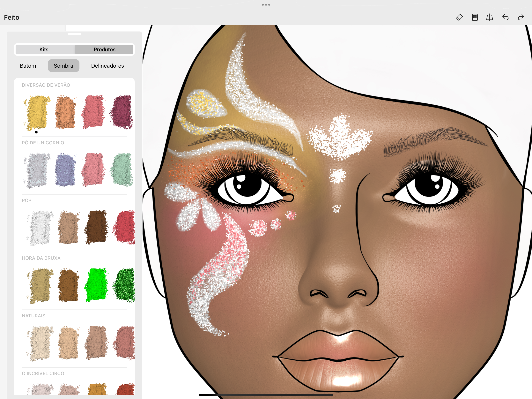The image size is (532, 399).
Task: Tap the panel grabber handle at top
Action: coord(74,34)
